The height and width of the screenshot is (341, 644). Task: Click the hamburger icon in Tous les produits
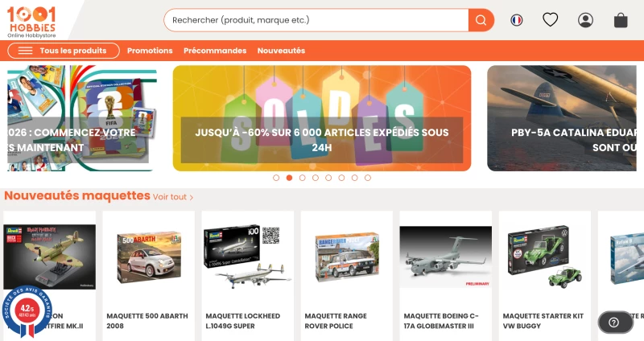click(25, 51)
